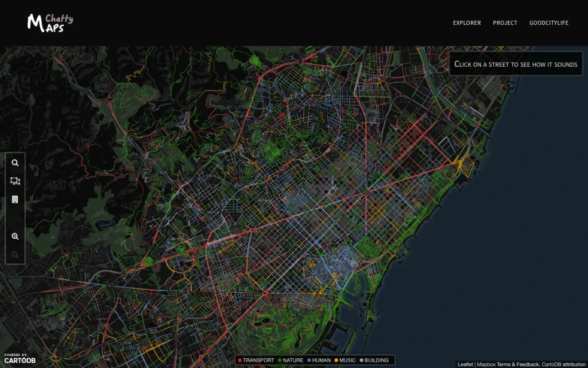This screenshot has height=368, width=588.
Task: Zoom out on the map
Action: tap(15, 254)
